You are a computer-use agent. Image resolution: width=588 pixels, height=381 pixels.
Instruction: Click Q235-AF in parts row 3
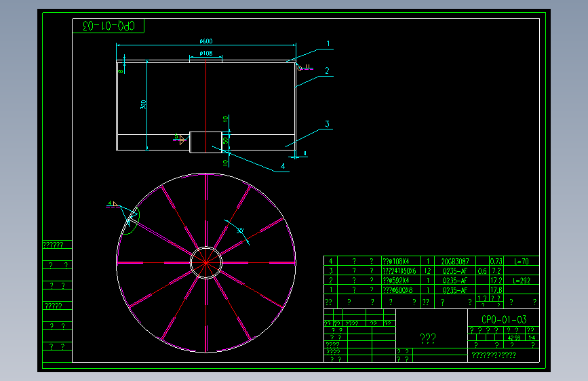coord(455,270)
